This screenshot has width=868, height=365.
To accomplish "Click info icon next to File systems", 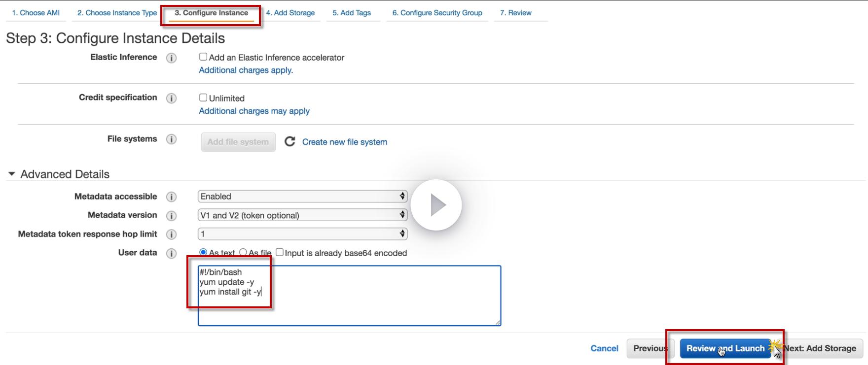I will pos(171,139).
